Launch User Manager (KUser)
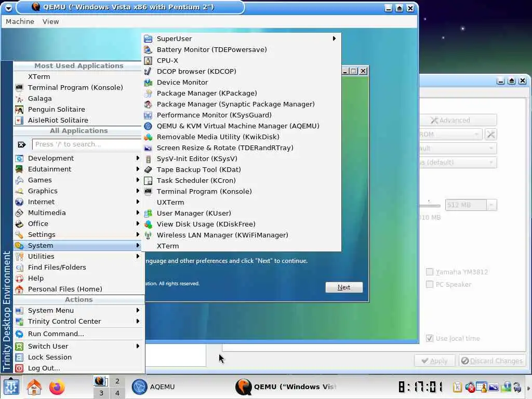 coord(241,213)
